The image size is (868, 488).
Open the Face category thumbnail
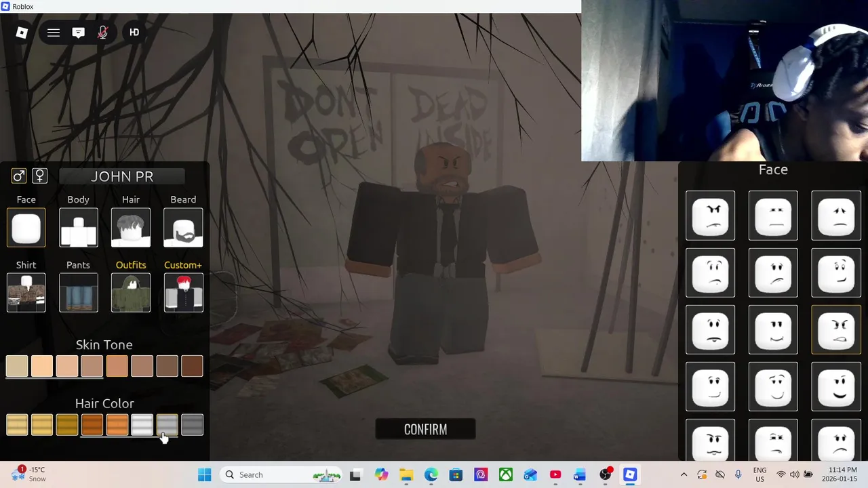[x=26, y=227]
